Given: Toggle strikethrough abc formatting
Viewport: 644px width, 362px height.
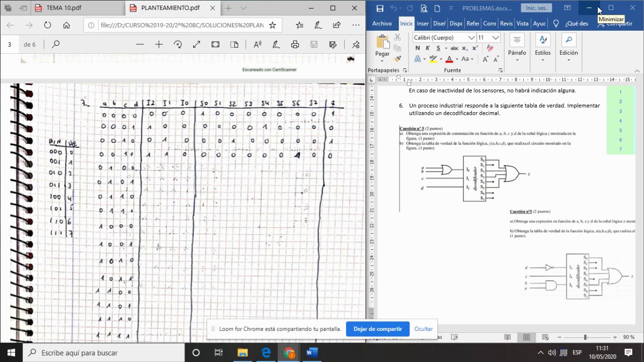Looking at the screenshot, I should [x=454, y=48].
